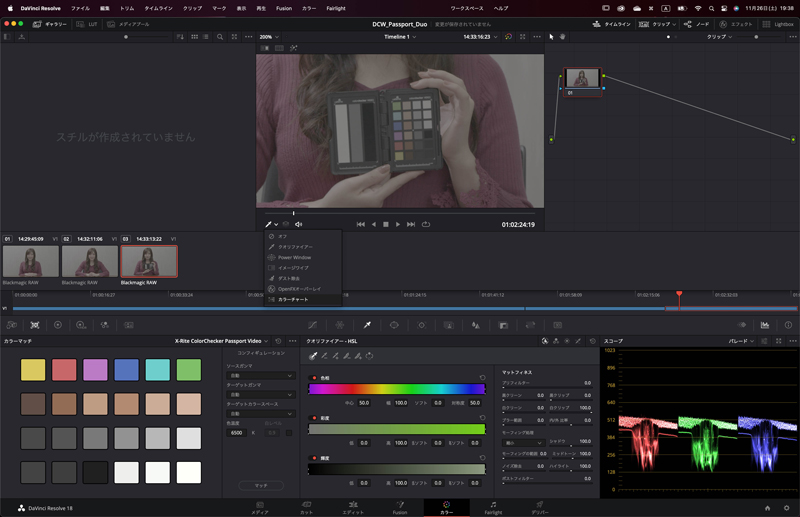The image size is (800, 517).
Task: Open the ギャラリー gallery panel
Action: point(49,23)
